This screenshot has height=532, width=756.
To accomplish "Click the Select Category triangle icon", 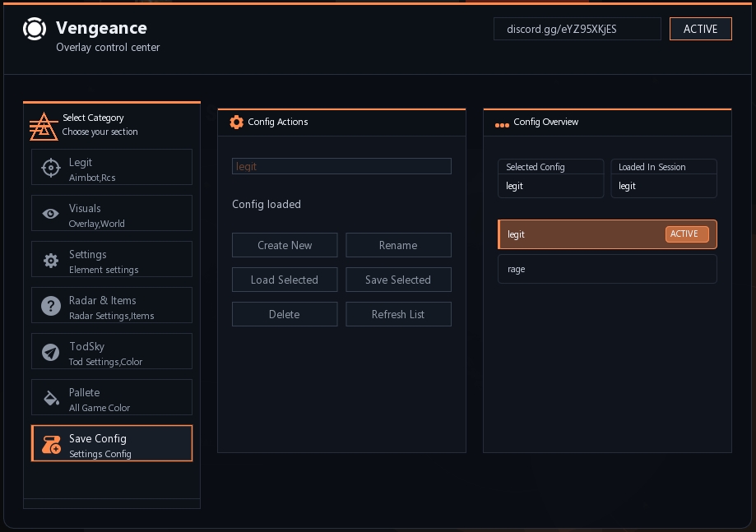I will click(44, 126).
